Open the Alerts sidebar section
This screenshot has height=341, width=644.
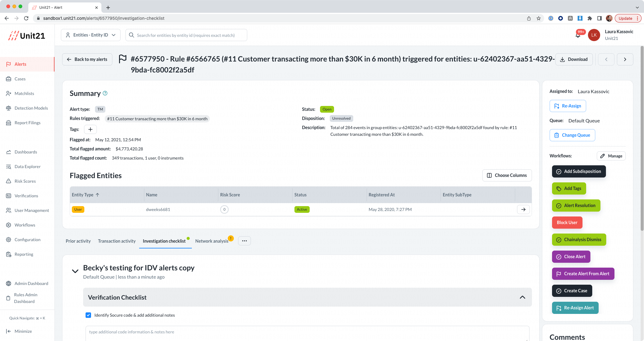coord(27,64)
